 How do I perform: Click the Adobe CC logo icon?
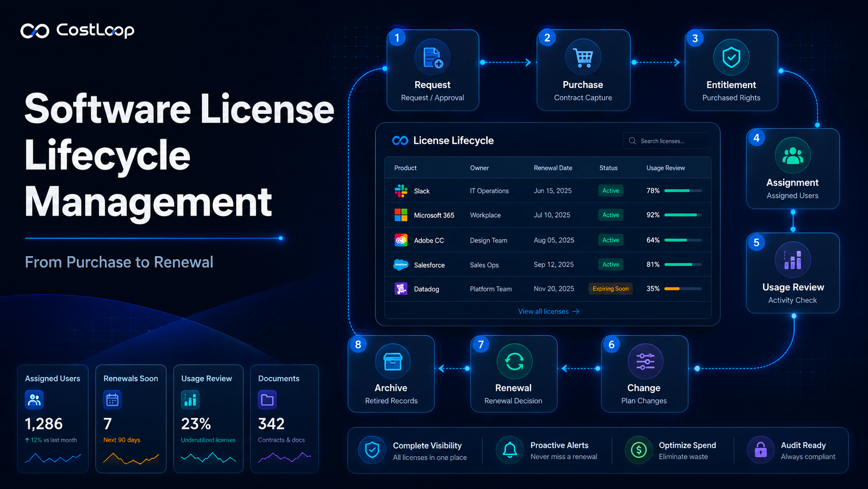click(x=401, y=240)
